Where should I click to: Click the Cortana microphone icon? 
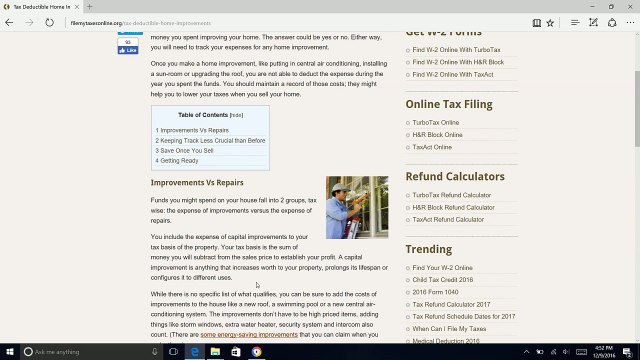[154, 351]
